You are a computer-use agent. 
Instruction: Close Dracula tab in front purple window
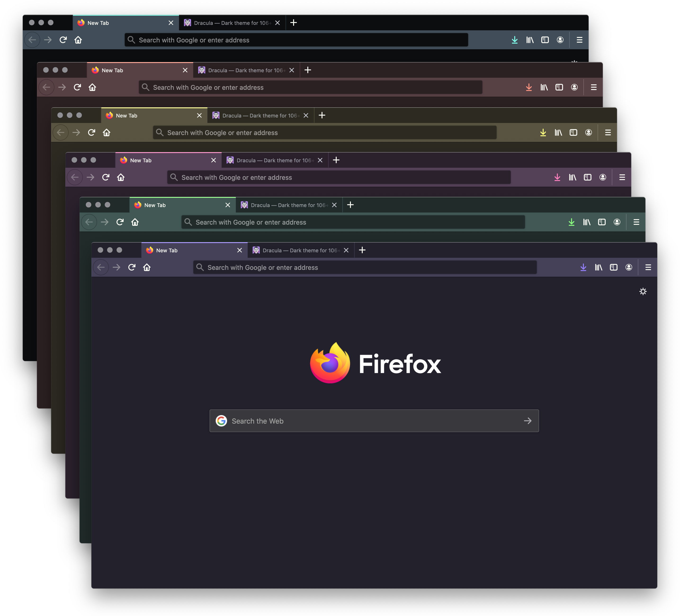pos(346,250)
